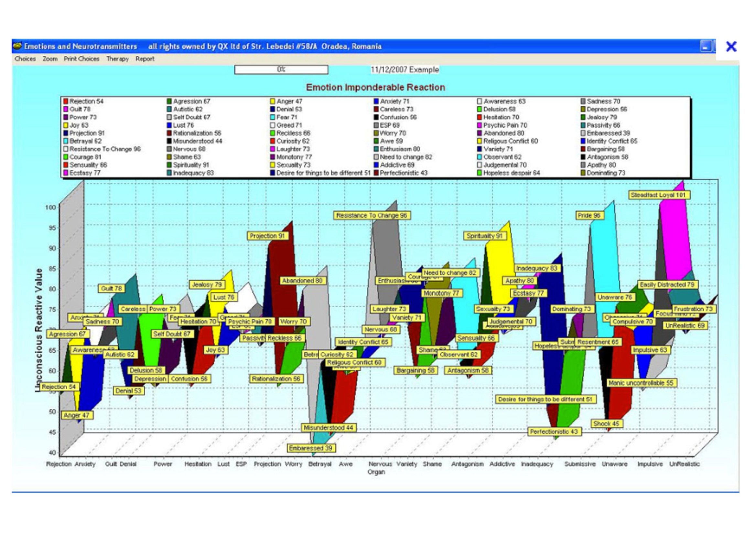Open the Print Choices menu
This screenshot has height=534, width=756.
pos(81,59)
